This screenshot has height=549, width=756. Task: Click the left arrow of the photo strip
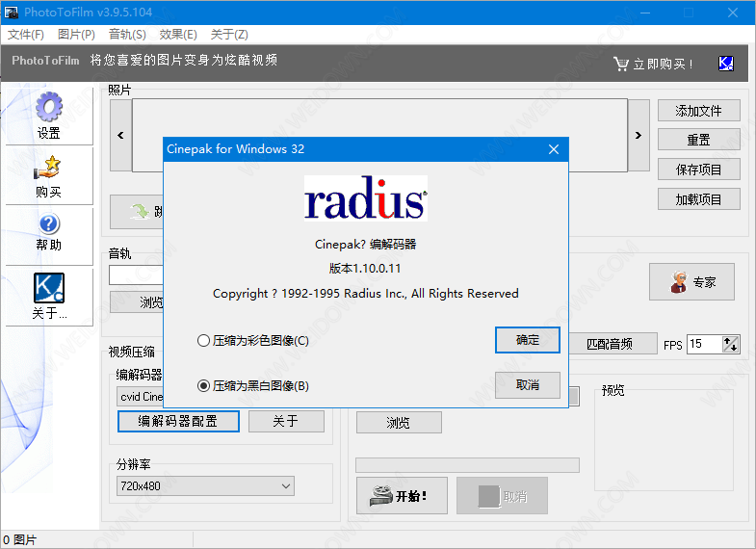(x=120, y=136)
